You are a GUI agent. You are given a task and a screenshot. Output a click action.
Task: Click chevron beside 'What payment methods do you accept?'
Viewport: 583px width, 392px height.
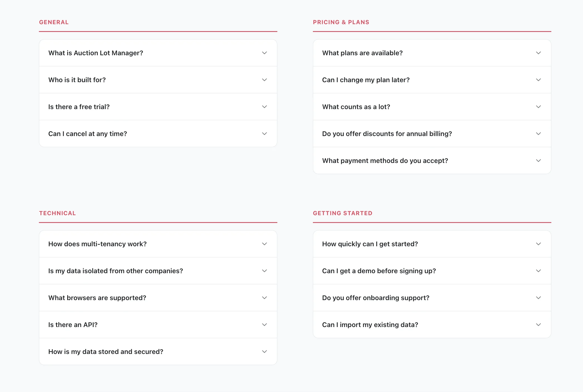(x=538, y=160)
